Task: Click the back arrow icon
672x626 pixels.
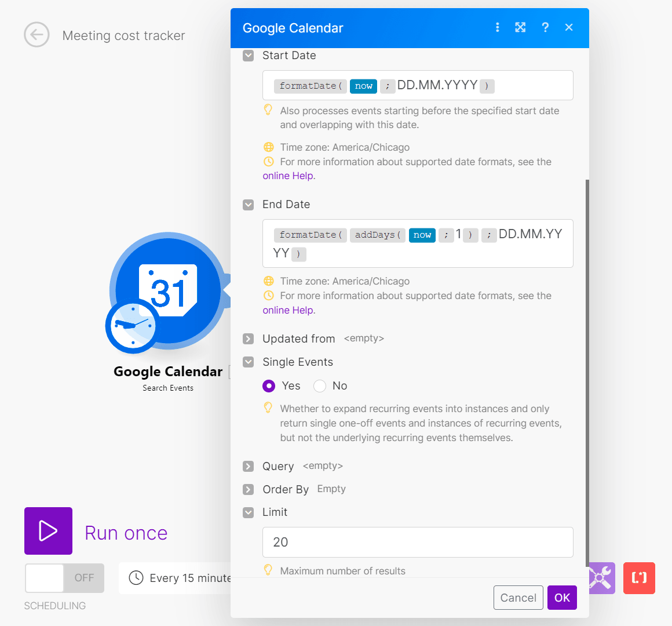Action: click(36, 35)
